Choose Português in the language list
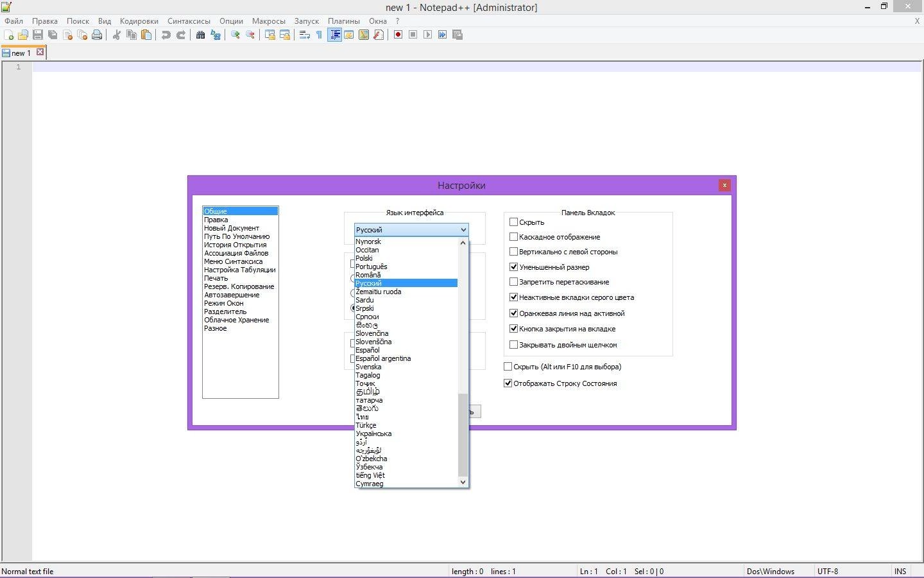 [x=406, y=267]
